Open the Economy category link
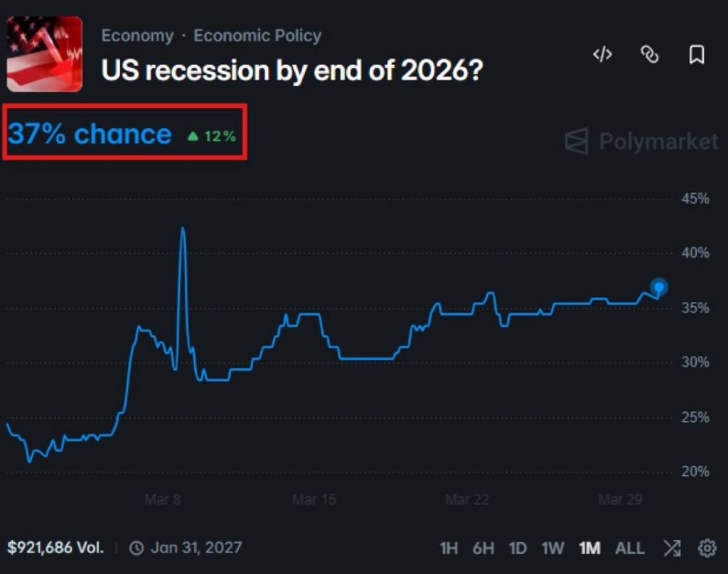Image resolution: width=728 pixels, height=574 pixels. 137,36
